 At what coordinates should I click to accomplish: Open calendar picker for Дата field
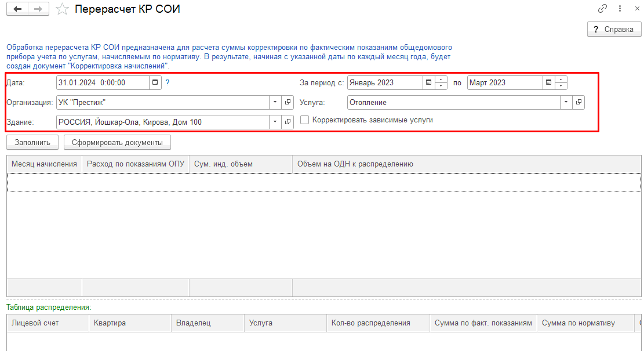(155, 83)
